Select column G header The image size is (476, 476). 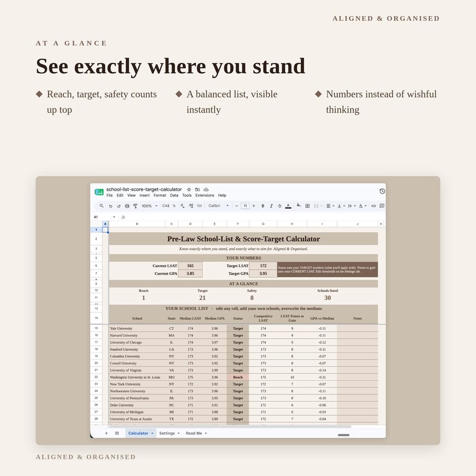click(x=263, y=224)
